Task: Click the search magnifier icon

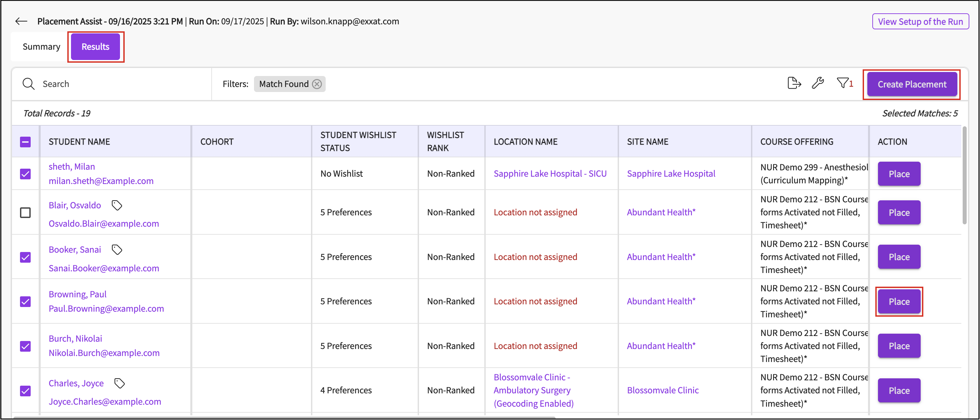Action: click(29, 84)
